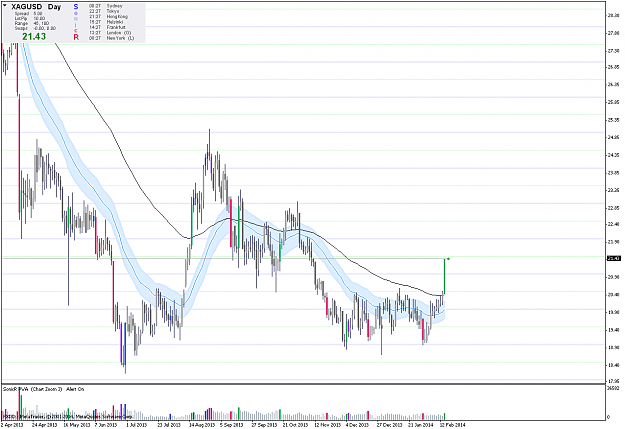Click the Day timeframe label
Viewport: 625px width, 429px height.
point(55,7)
